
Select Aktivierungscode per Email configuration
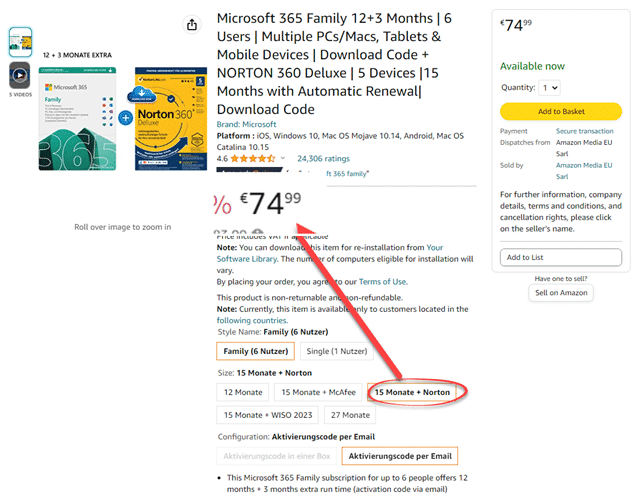click(x=399, y=456)
